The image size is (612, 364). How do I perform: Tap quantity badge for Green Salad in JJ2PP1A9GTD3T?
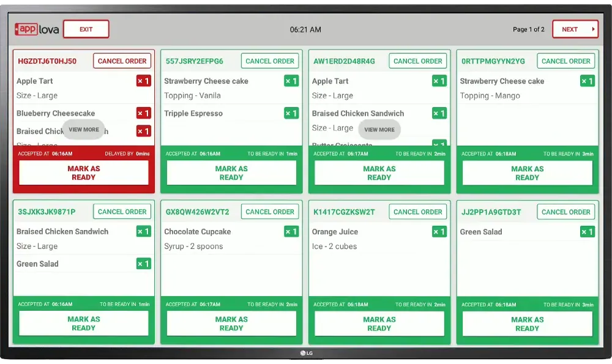coord(587,232)
